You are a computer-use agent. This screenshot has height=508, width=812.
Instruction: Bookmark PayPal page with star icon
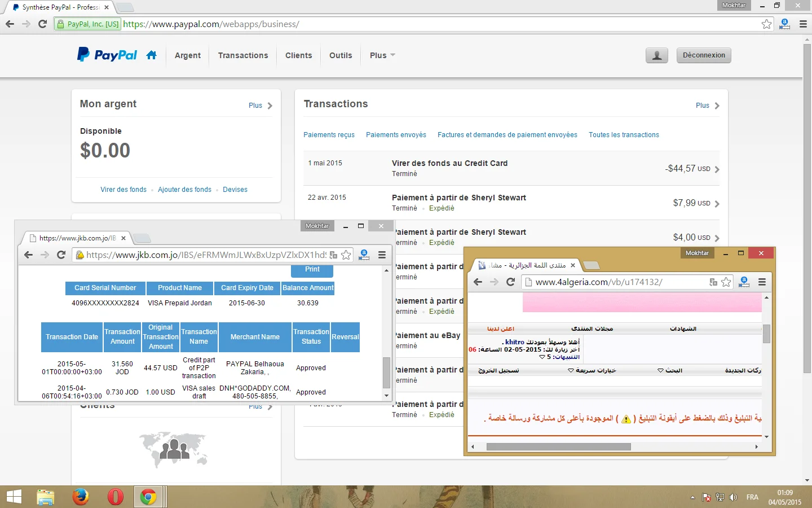tap(766, 24)
